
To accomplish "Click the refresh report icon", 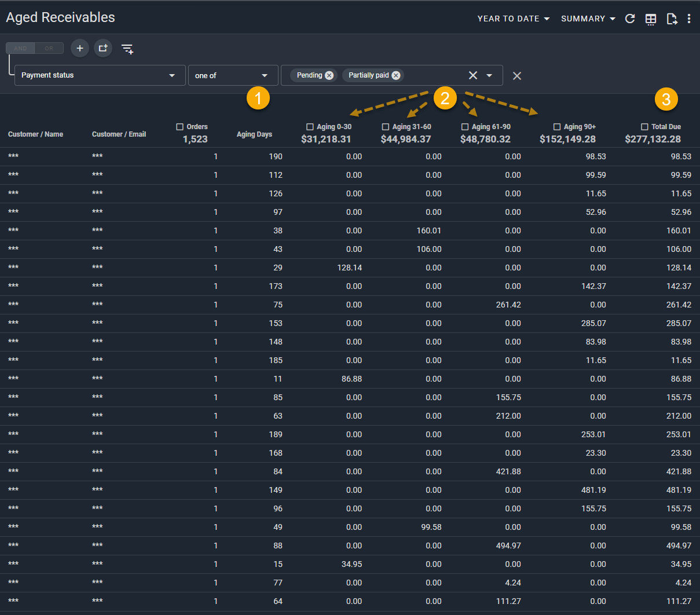I will click(x=630, y=19).
